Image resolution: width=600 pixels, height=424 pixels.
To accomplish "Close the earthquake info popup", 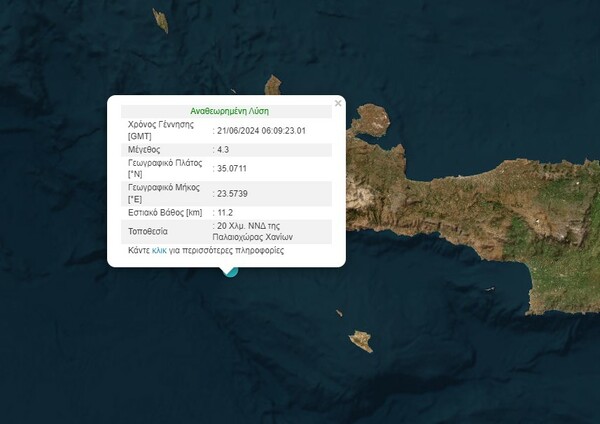I will pyautogui.click(x=338, y=103).
